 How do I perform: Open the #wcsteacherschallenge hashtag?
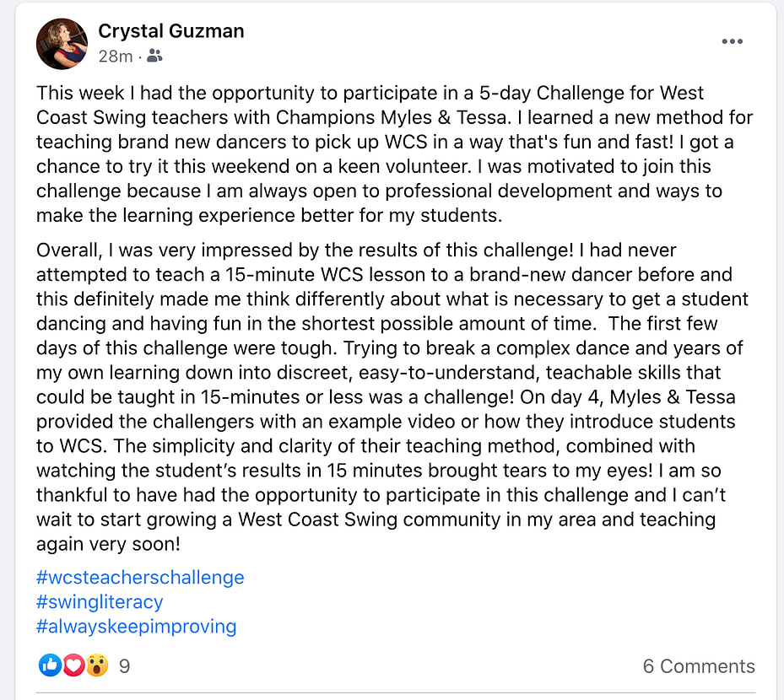click(x=140, y=578)
